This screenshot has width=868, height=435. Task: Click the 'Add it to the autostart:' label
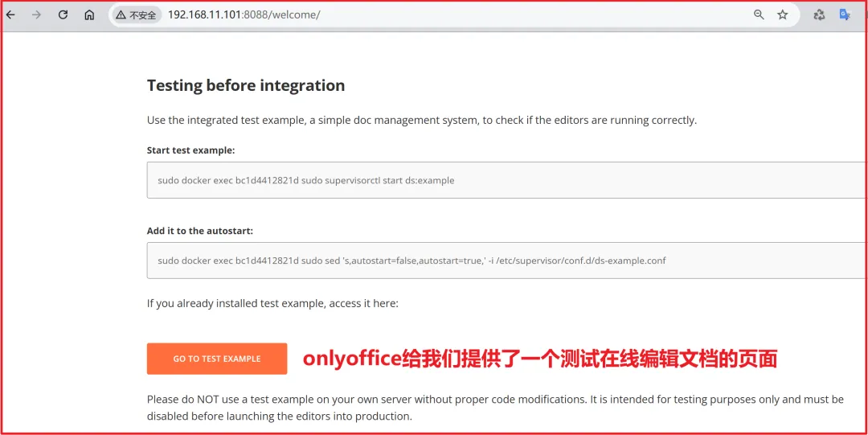200,231
